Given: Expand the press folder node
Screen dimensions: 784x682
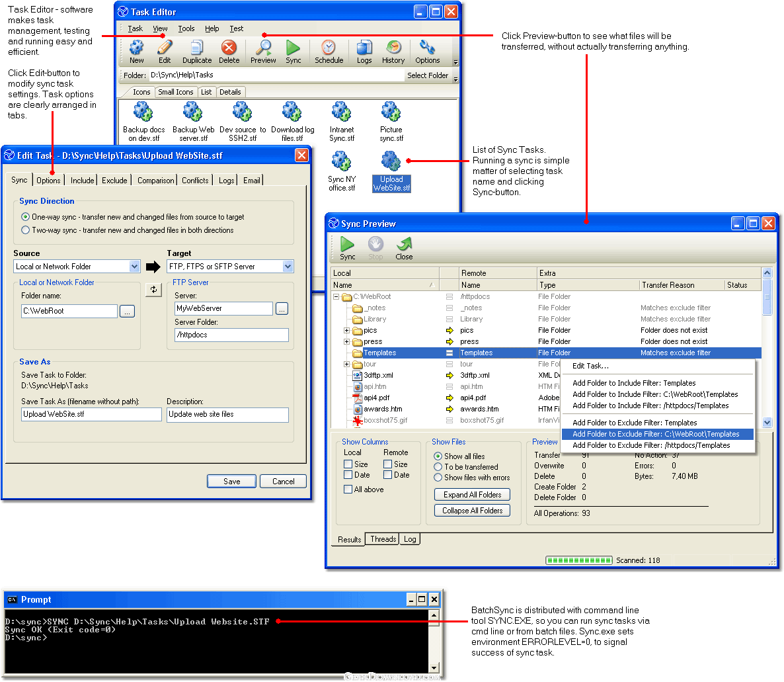Looking at the screenshot, I should pyautogui.click(x=346, y=342).
